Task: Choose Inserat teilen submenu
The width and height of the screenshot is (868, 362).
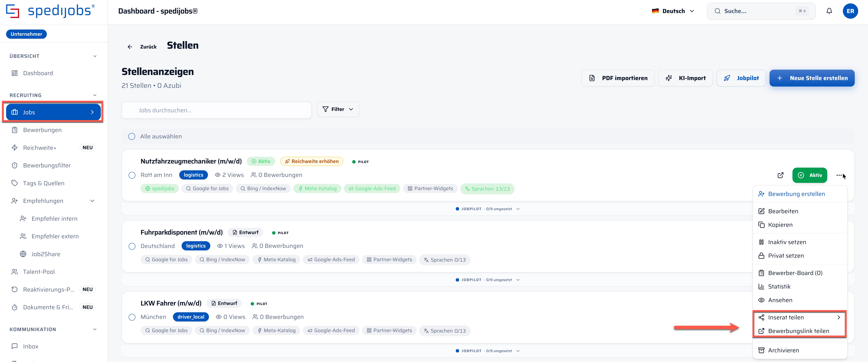Action: pyautogui.click(x=800, y=317)
